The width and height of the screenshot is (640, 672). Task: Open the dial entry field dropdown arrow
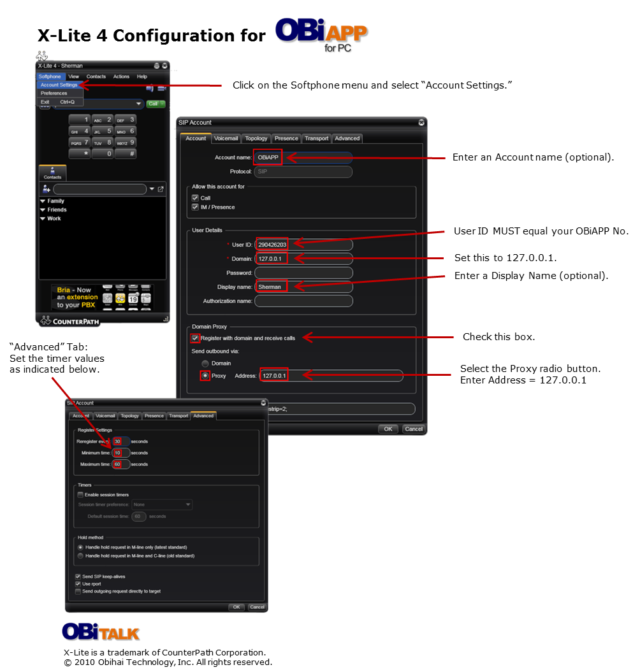(138, 104)
